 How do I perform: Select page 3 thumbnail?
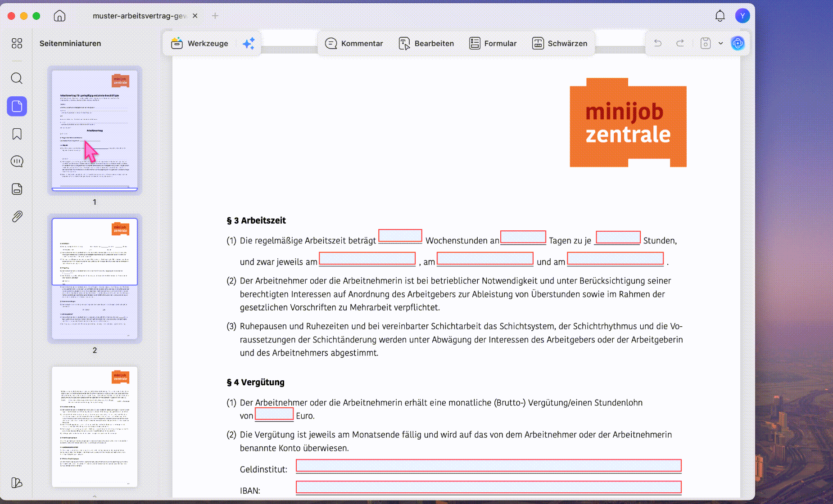click(x=95, y=427)
